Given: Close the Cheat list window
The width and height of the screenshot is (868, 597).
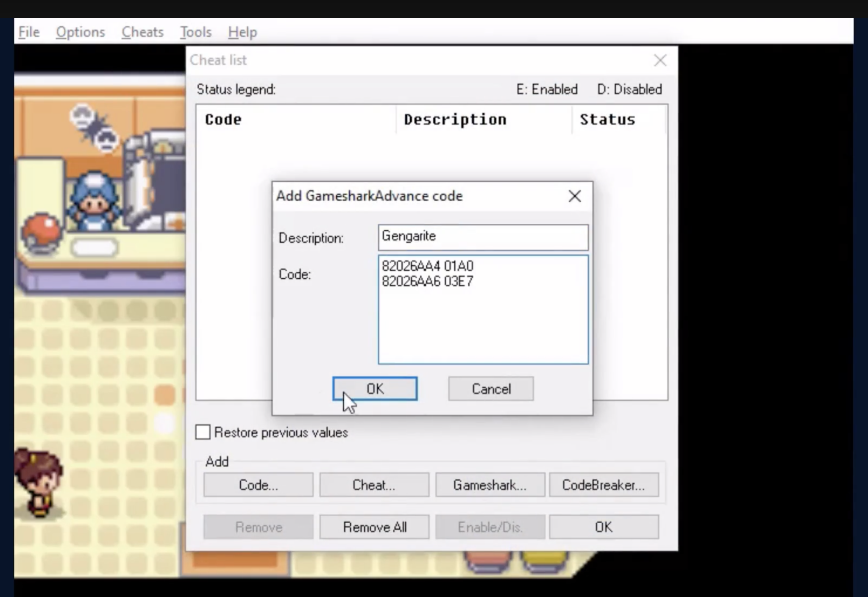Looking at the screenshot, I should tap(660, 60).
